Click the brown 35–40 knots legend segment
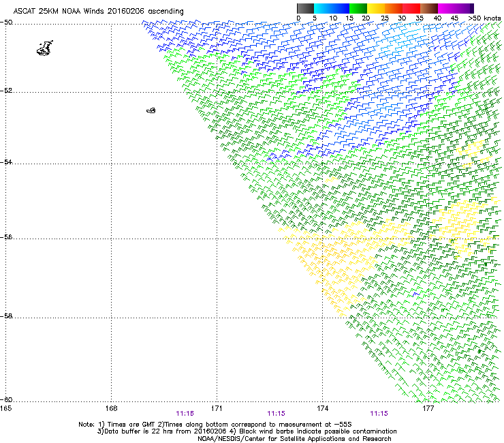Screen dimensions: 504x443 pyautogui.click(x=429, y=8)
